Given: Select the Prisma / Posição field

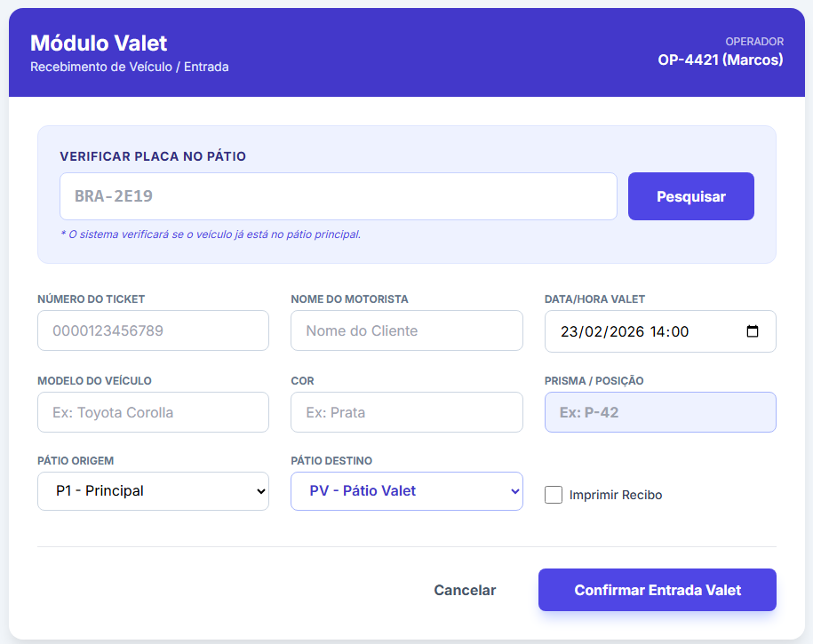Looking at the screenshot, I should click(659, 412).
